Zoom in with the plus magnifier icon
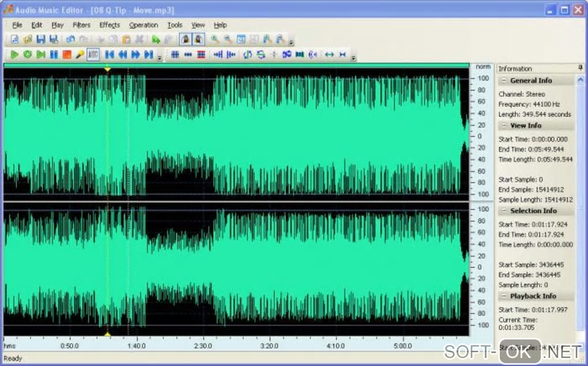This screenshot has height=366, width=588. click(x=214, y=39)
